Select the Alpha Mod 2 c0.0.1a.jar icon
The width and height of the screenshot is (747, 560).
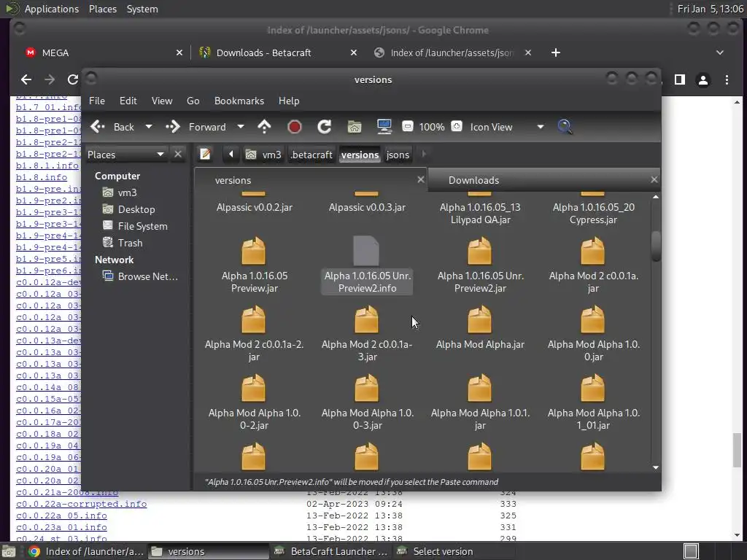click(x=592, y=251)
